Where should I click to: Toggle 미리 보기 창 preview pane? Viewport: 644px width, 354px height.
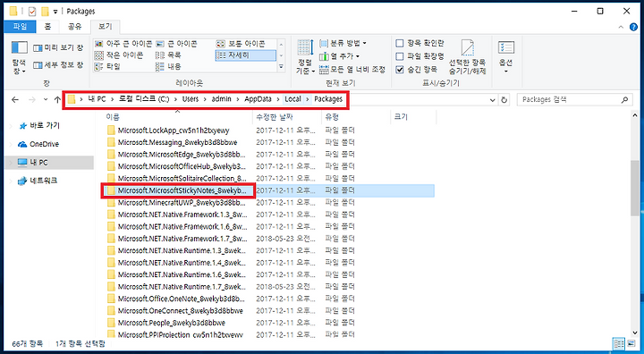pyautogui.click(x=58, y=48)
